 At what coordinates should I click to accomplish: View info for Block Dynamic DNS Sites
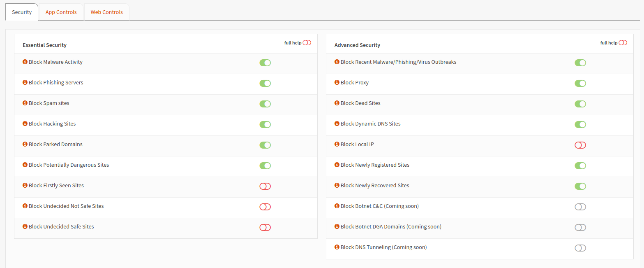click(x=337, y=124)
